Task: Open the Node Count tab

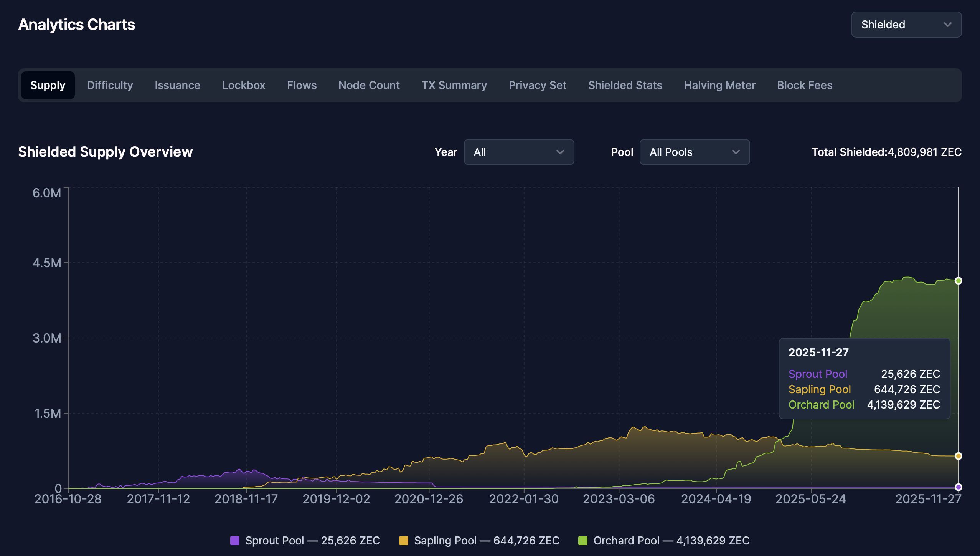Action: 368,85
